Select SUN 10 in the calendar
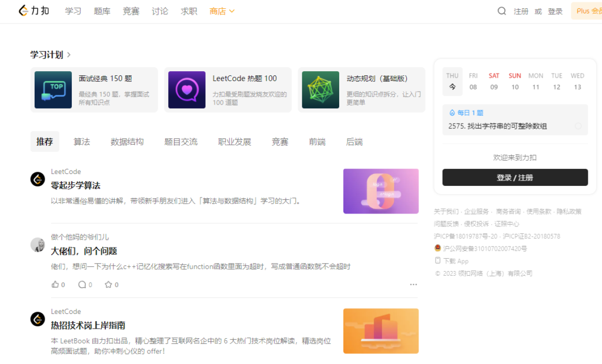 click(515, 81)
